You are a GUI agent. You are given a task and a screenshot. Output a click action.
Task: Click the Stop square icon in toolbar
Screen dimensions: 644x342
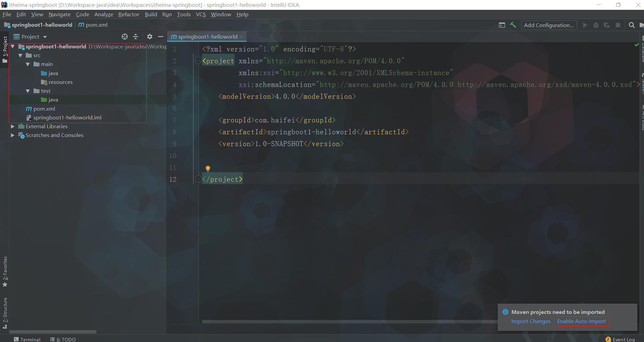(x=618, y=25)
